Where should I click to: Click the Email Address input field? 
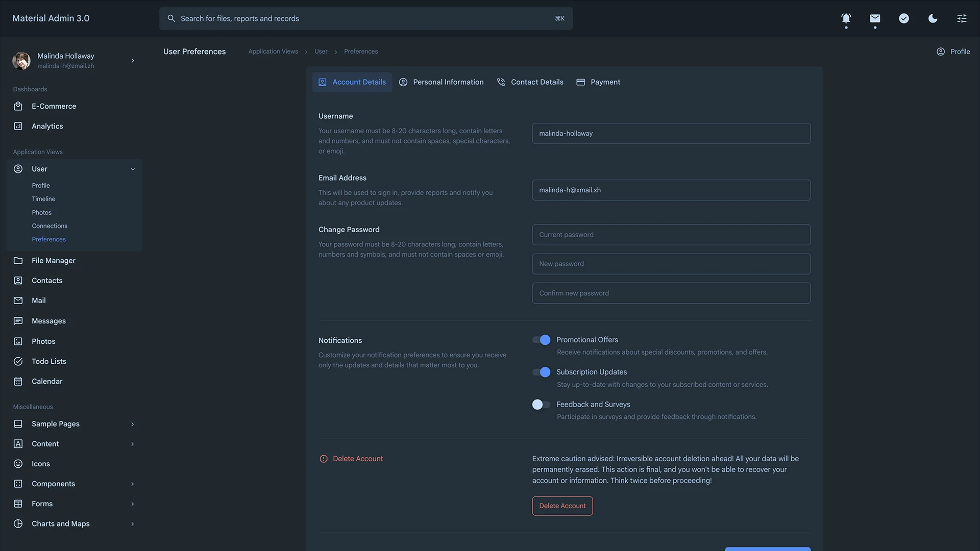point(671,190)
